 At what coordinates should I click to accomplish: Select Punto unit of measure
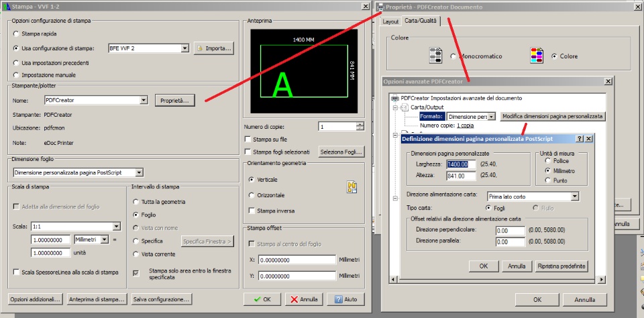tap(547, 180)
